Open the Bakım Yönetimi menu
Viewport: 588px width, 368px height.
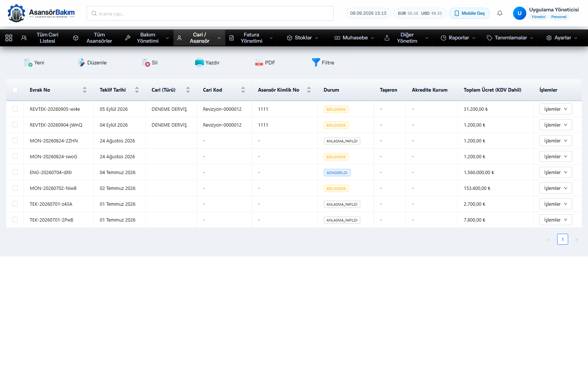tap(147, 38)
